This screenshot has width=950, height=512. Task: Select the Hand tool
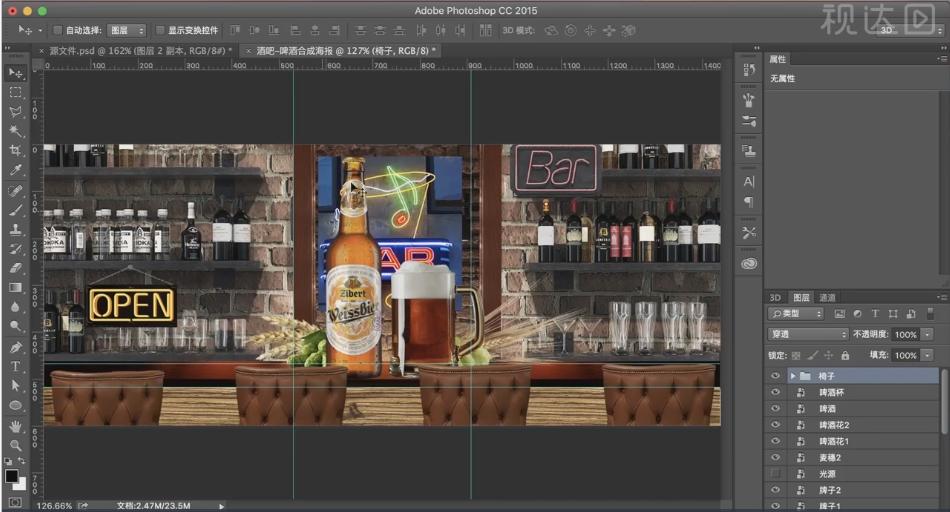tap(15, 426)
